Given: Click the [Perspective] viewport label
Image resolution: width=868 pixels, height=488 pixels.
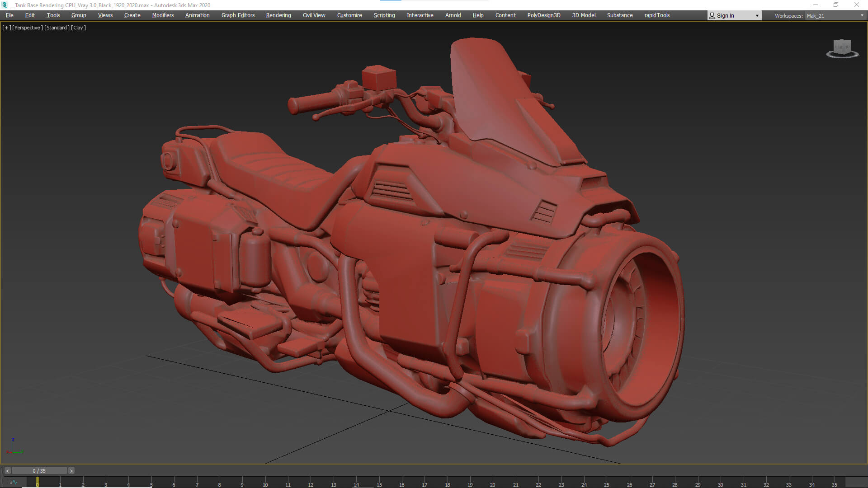Looking at the screenshot, I should pyautogui.click(x=28, y=28).
